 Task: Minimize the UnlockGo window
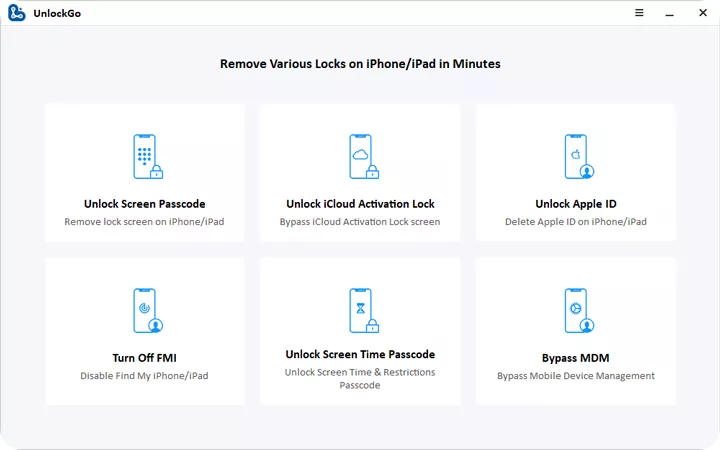pyautogui.click(x=669, y=15)
